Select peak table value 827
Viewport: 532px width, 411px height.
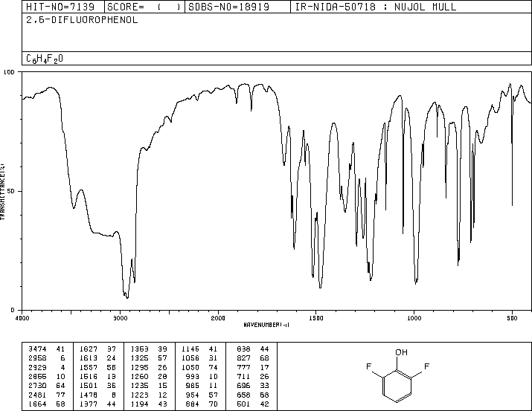(243, 357)
